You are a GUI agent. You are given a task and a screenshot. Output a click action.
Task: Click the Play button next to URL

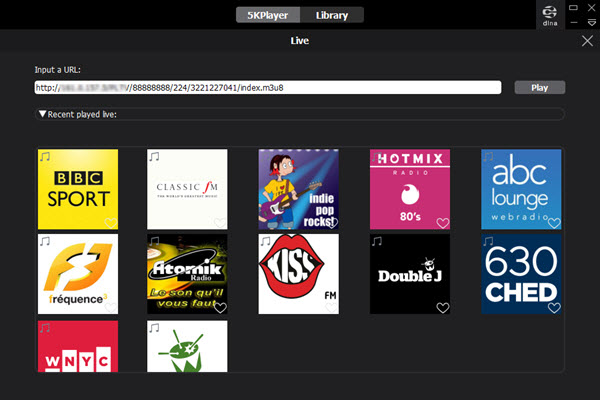[x=540, y=87]
